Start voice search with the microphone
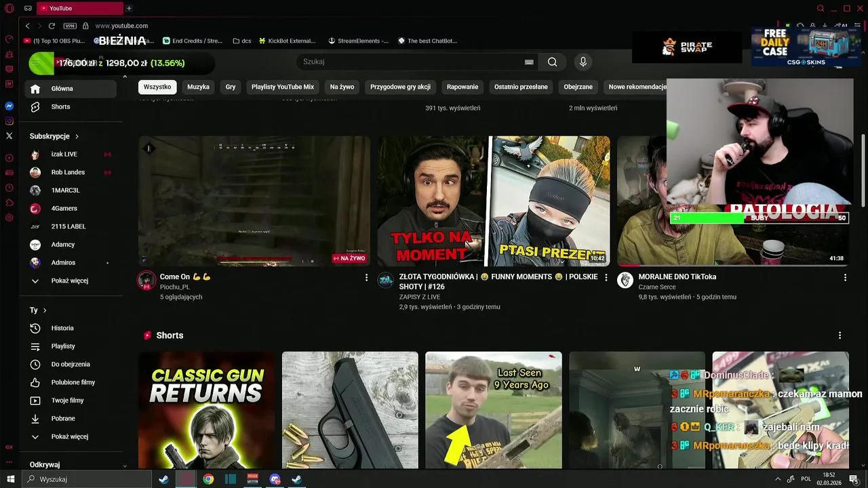The width and height of the screenshot is (868, 488). coord(583,62)
